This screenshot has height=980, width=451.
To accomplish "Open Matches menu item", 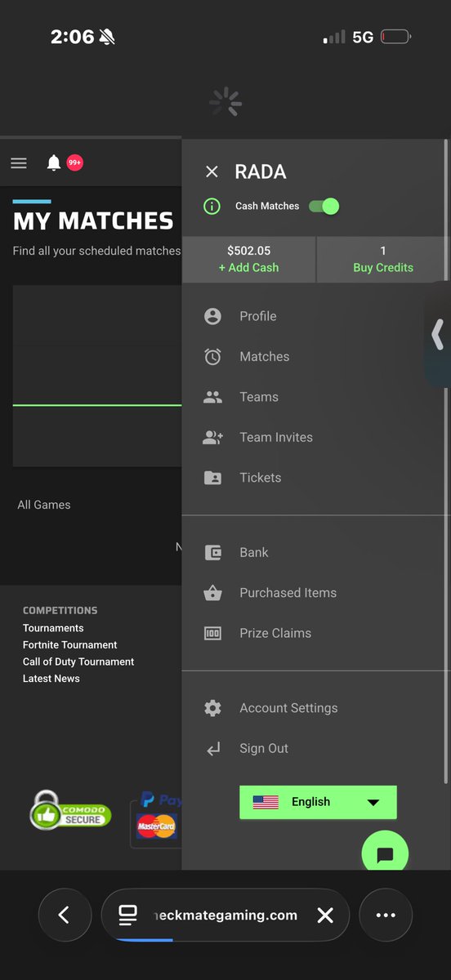I will click(x=265, y=357).
